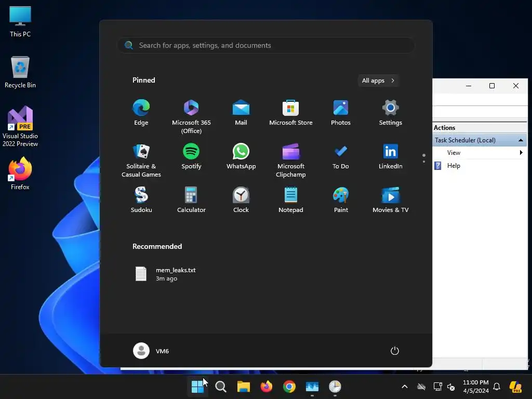
Task: Switch to the monitor app on taskbar
Action: (x=312, y=387)
